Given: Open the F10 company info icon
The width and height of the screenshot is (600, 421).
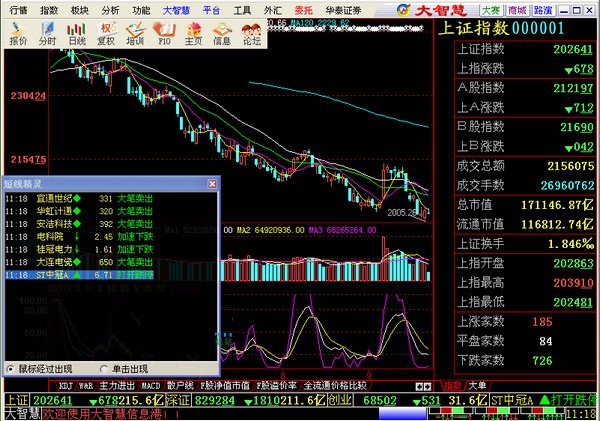Looking at the screenshot, I should pyautogui.click(x=164, y=34).
